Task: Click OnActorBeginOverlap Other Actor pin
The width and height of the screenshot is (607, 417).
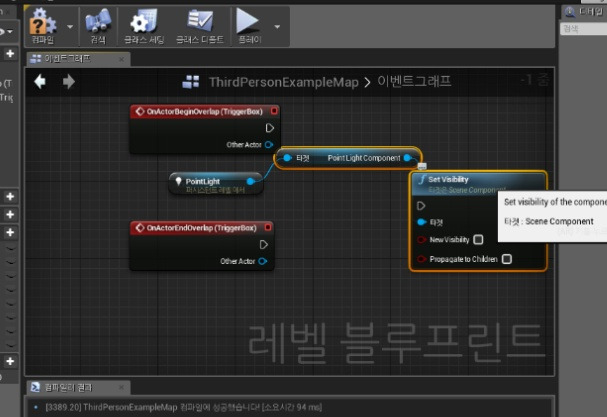Action: (x=269, y=144)
